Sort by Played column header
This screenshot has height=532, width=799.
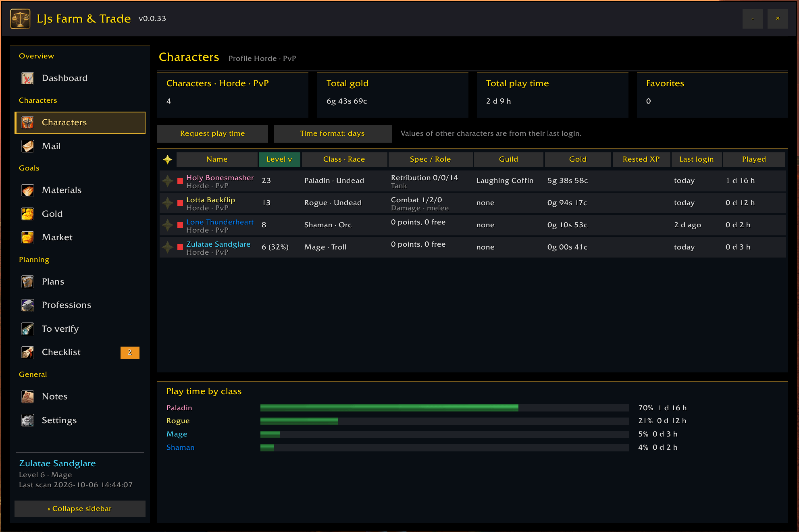click(754, 160)
